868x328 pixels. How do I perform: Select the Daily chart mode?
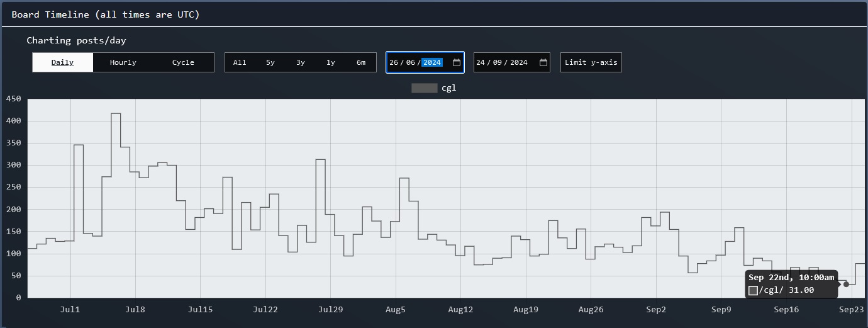(x=62, y=62)
